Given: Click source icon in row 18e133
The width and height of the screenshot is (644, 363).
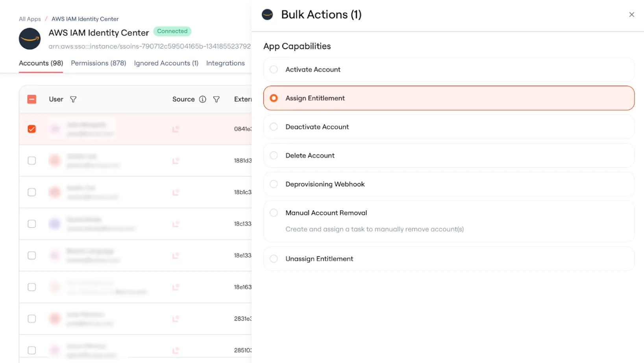Looking at the screenshot, I should (x=176, y=256).
